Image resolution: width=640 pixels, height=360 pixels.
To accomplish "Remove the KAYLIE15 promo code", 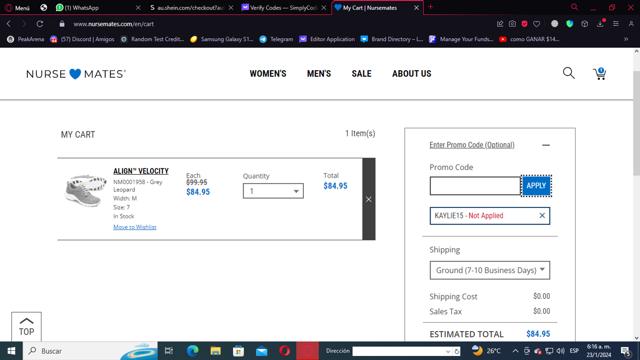I will click(542, 216).
